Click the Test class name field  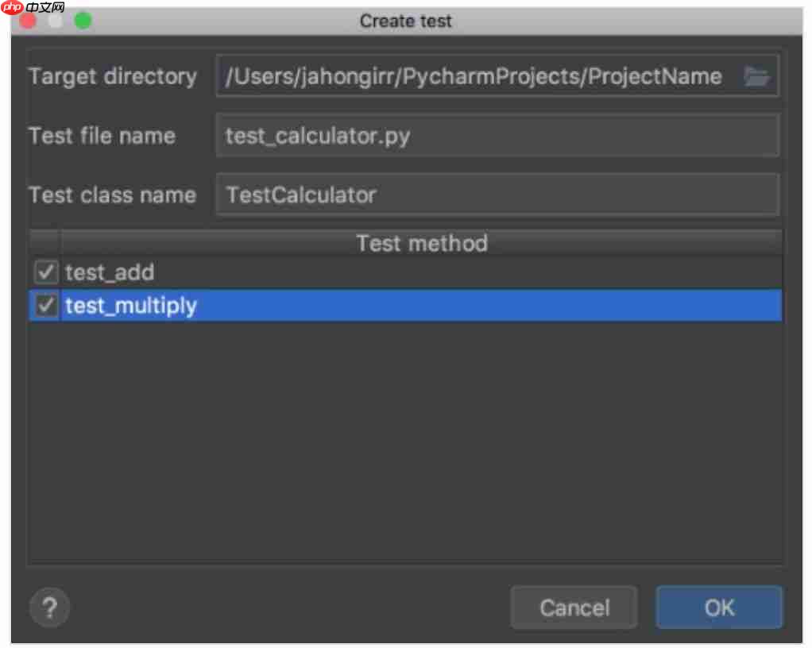pyautogui.click(x=477, y=195)
